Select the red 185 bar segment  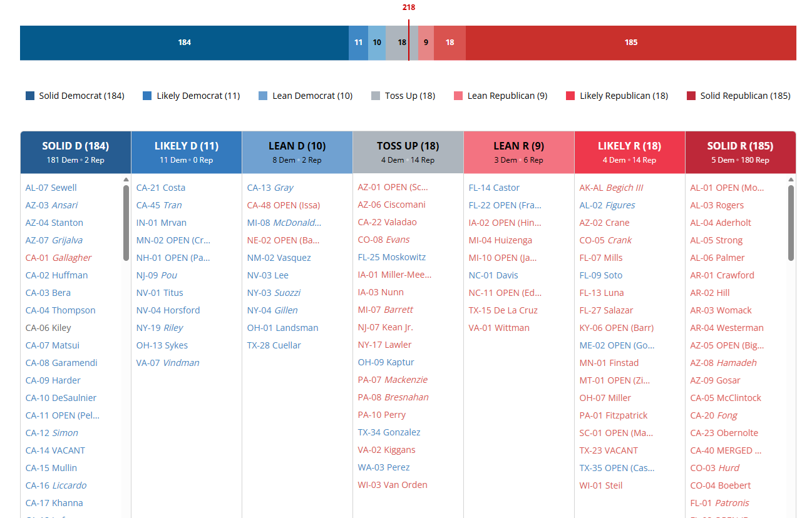point(631,43)
